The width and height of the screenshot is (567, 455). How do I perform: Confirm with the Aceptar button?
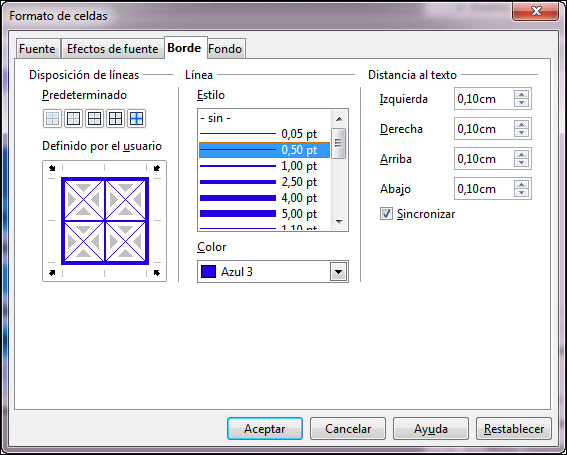click(x=265, y=429)
